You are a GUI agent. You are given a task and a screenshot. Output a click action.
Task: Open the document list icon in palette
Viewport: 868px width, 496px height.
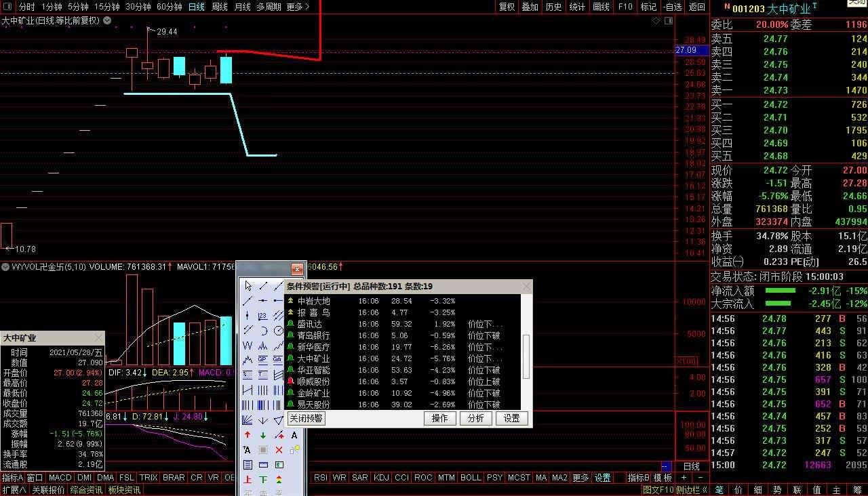[248, 465]
